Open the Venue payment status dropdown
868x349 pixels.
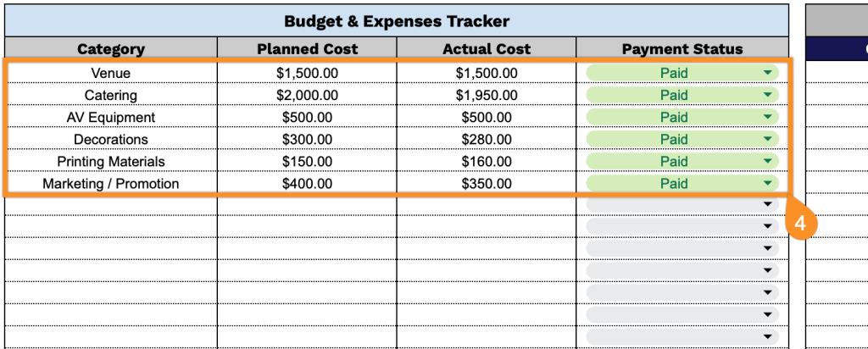768,73
